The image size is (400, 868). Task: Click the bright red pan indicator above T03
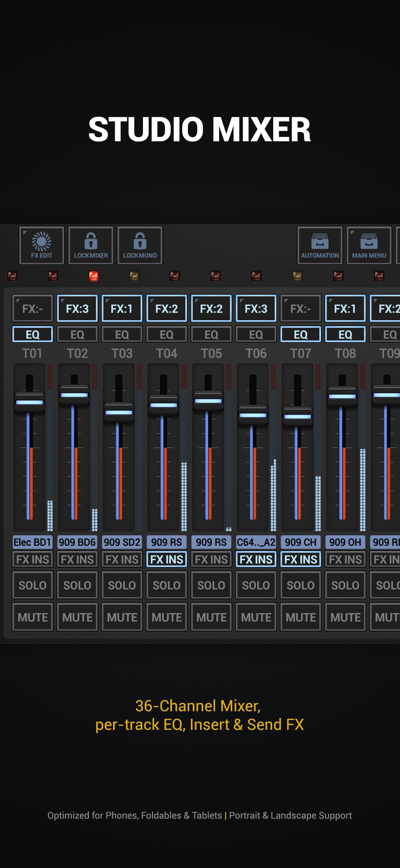(x=94, y=276)
